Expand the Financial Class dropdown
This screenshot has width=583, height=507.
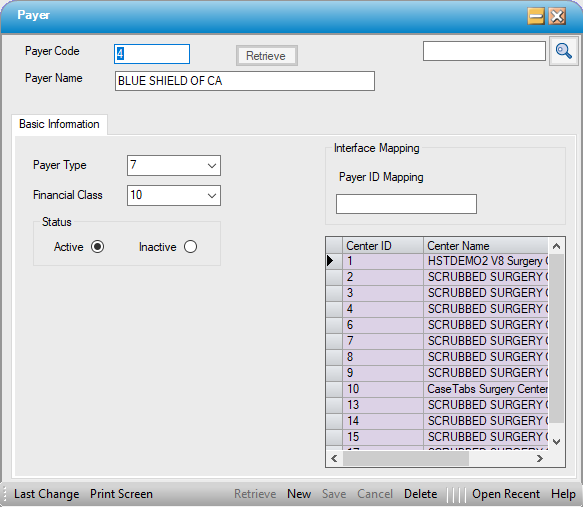pos(212,196)
